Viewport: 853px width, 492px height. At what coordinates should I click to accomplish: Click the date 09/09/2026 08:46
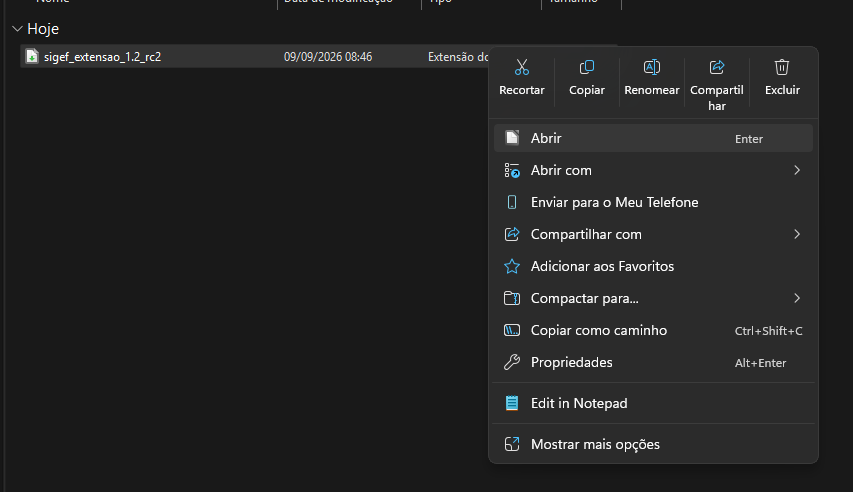point(328,57)
